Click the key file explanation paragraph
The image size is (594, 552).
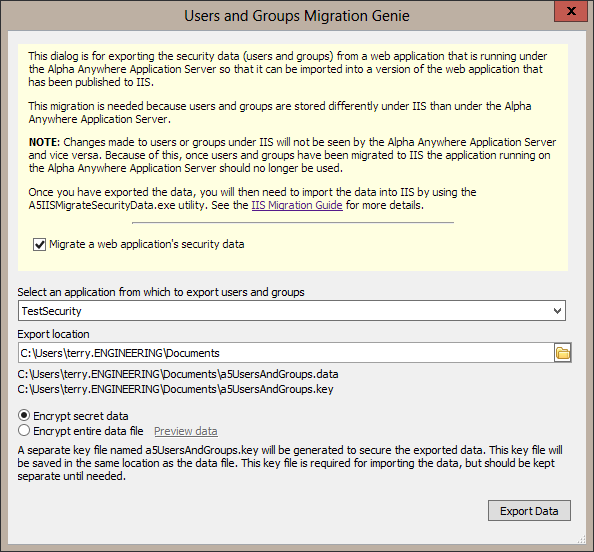coord(290,463)
